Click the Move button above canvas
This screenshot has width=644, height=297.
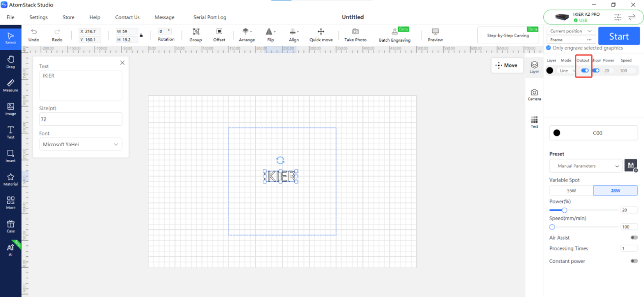coord(507,65)
